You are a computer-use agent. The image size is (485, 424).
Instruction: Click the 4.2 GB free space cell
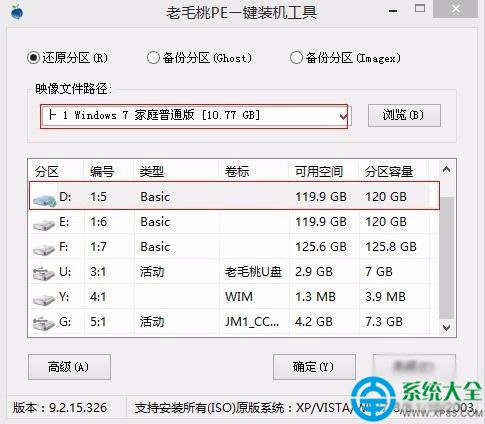314,322
